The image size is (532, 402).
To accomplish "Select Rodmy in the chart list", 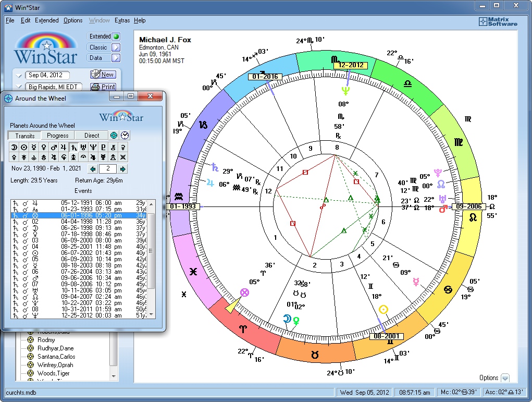I will coord(46,340).
